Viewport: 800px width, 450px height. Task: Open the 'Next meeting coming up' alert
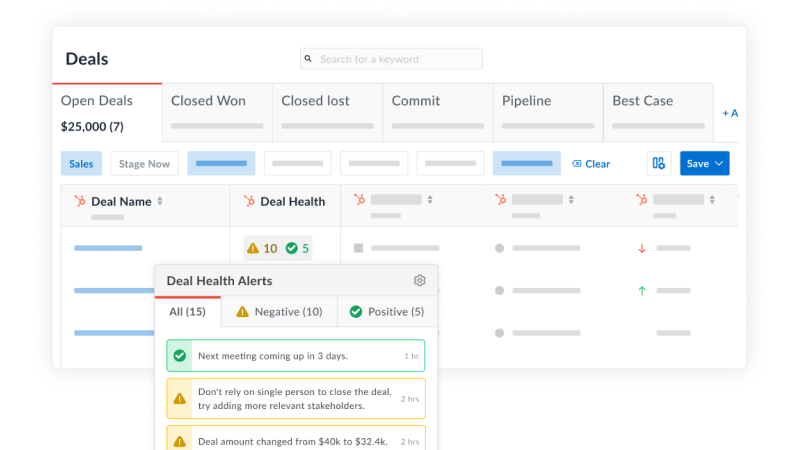(296, 356)
